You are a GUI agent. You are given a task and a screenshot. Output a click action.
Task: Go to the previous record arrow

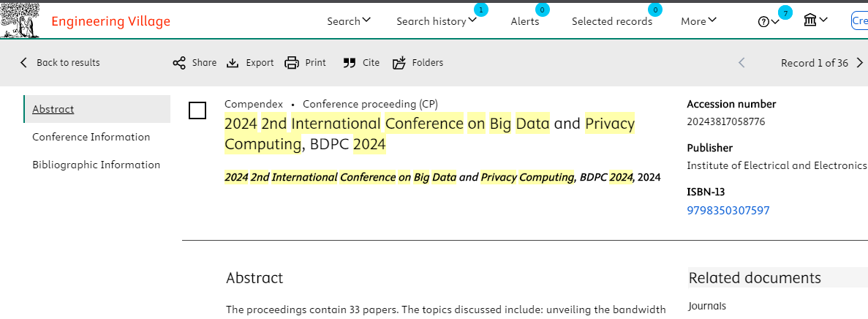tap(741, 63)
